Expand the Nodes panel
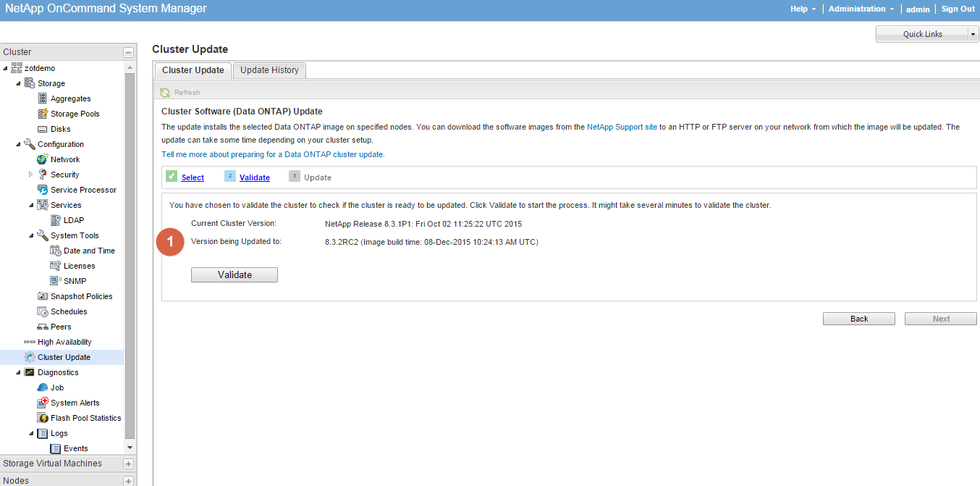 pos(129,481)
